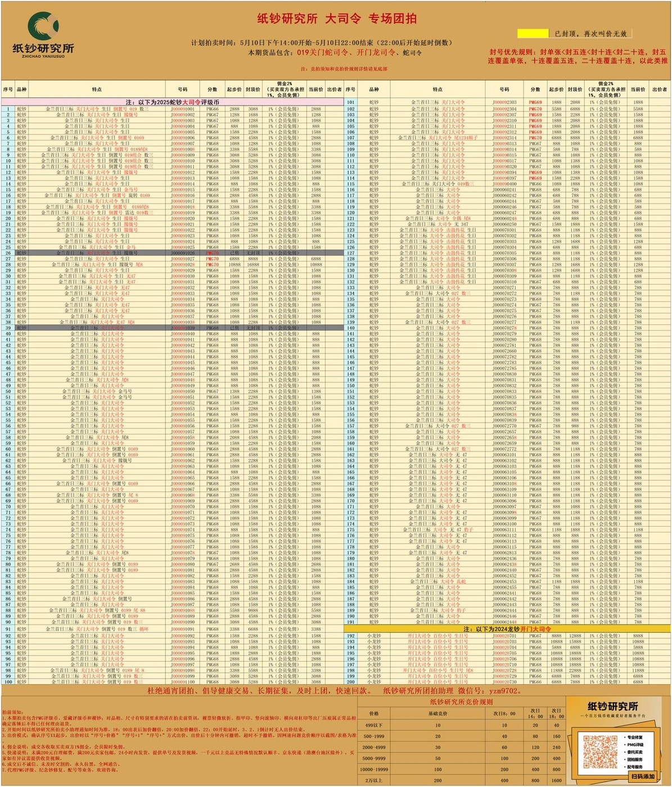Image resolution: width=672 pixels, height=787 pixels.
Task: Click serial number J000091008
Action: pos(182,149)
